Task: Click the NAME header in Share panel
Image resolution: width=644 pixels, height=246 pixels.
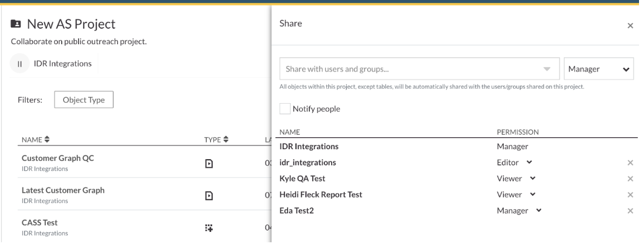Action: pyautogui.click(x=290, y=132)
